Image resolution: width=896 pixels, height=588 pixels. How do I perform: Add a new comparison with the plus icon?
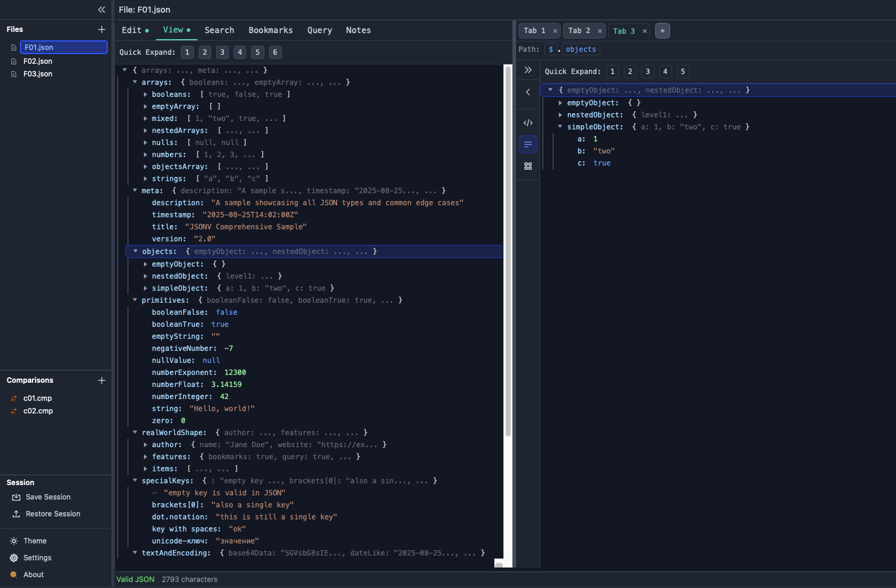click(x=101, y=380)
